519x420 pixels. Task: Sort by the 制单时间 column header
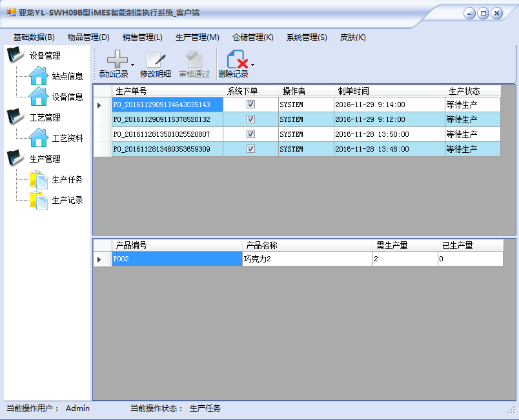389,91
